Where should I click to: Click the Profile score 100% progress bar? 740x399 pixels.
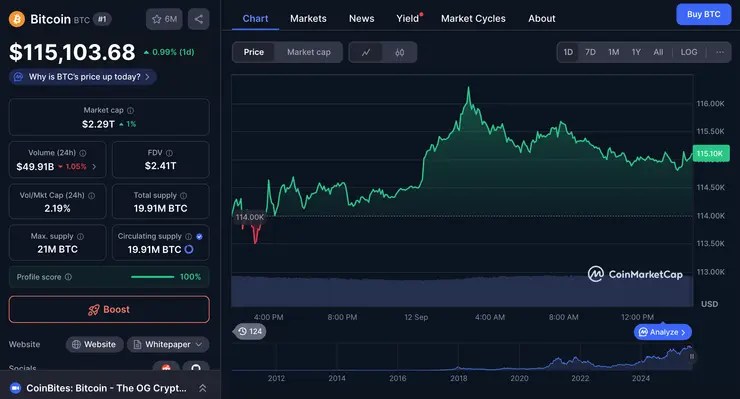(152, 277)
